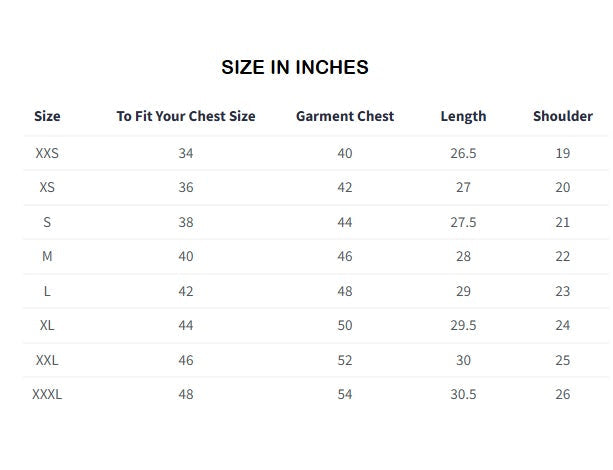Click the Length column header
The height and width of the screenshot is (470, 613).
463,117
